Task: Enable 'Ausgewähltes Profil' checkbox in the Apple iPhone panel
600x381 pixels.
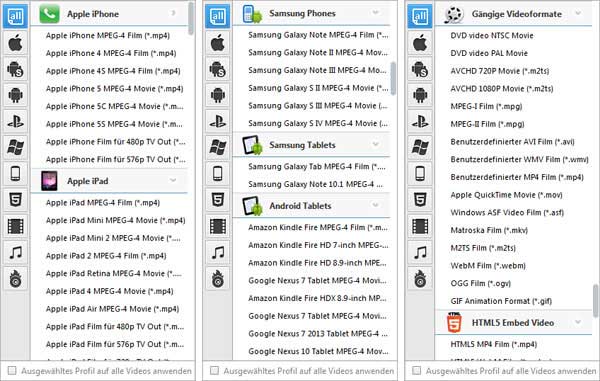Action: coord(12,370)
